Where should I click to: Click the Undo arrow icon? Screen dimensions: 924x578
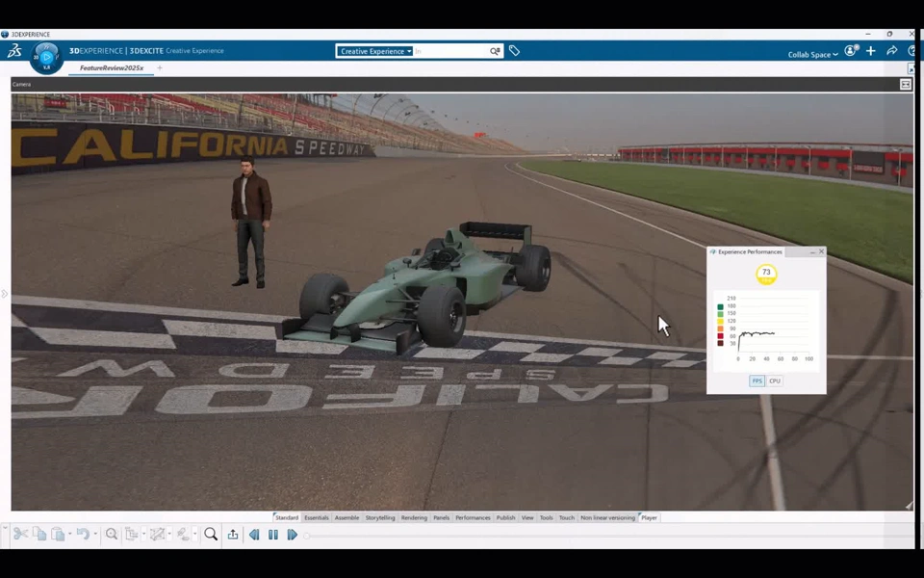(83, 535)
